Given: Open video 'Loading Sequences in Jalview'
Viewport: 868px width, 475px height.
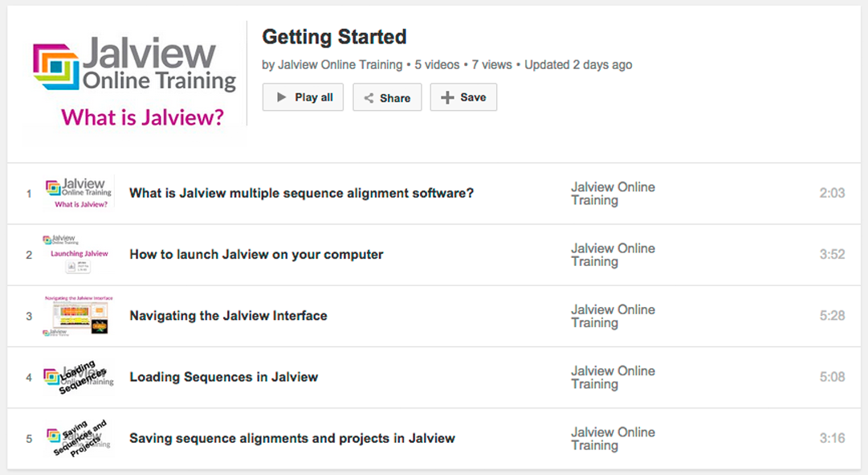Looking at the screenshot, I should point(224,377).
